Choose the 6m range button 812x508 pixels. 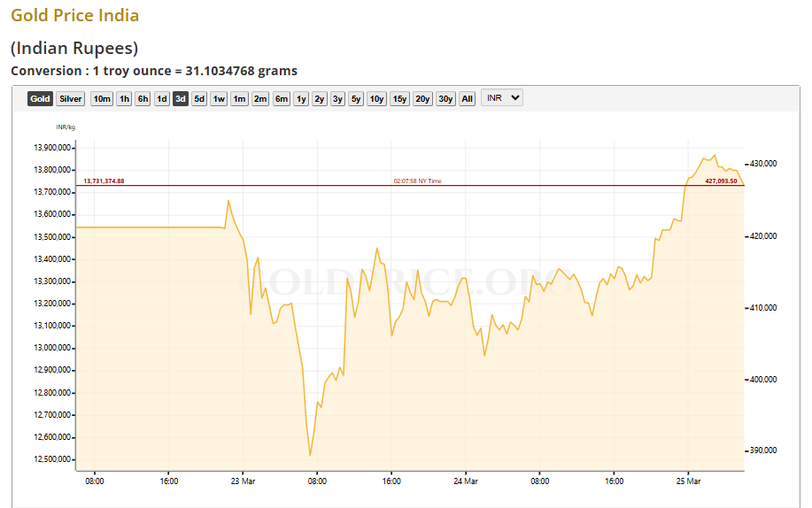(x=282, y=98)
